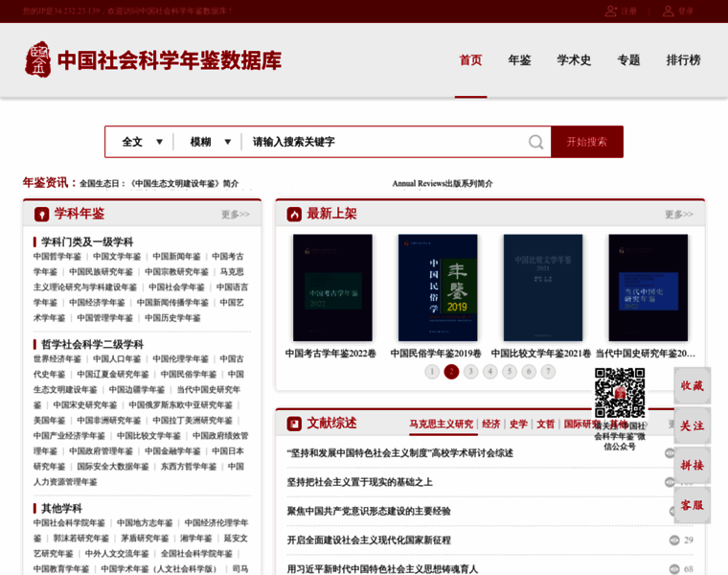Click the magnifier search icon

click(x=535, y=142)
